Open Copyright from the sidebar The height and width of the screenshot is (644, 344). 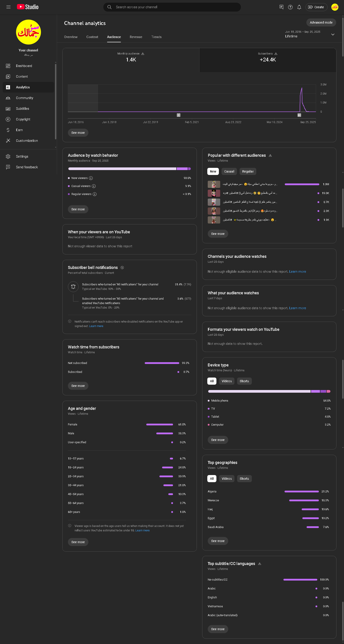(23, 119)
